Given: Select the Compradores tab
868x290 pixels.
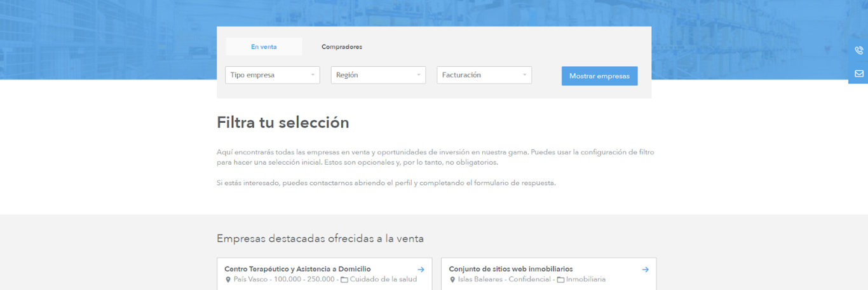Looking at the screenshot, I should [342, 46].
